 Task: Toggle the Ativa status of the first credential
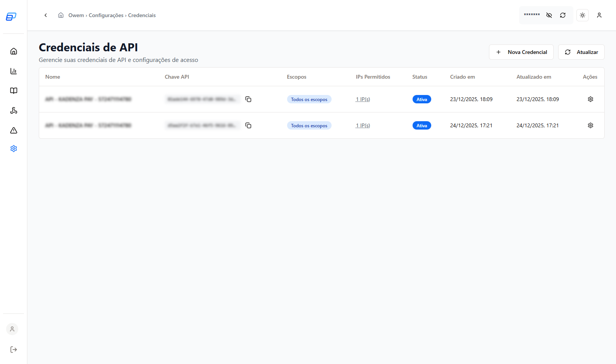point(422,99)
